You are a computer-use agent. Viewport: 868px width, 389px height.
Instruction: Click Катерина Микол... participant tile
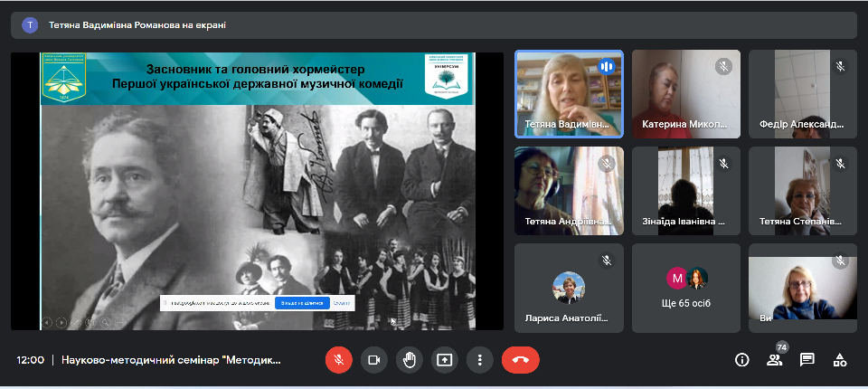(685, 93)
